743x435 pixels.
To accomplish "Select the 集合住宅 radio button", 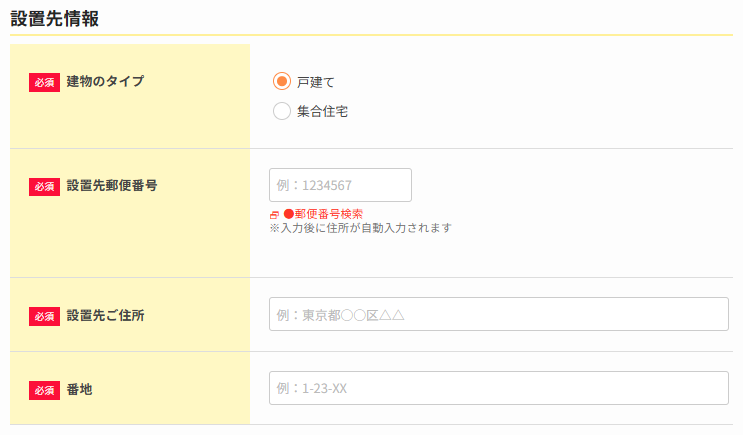I will pyautogui.click(x=282, y=111).
